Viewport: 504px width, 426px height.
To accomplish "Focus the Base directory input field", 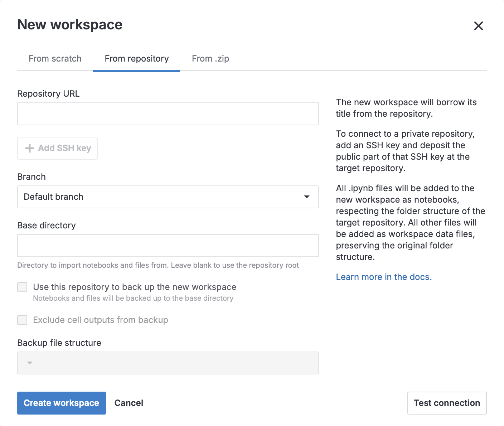I will pyautogui.click(x=168, y=246).
